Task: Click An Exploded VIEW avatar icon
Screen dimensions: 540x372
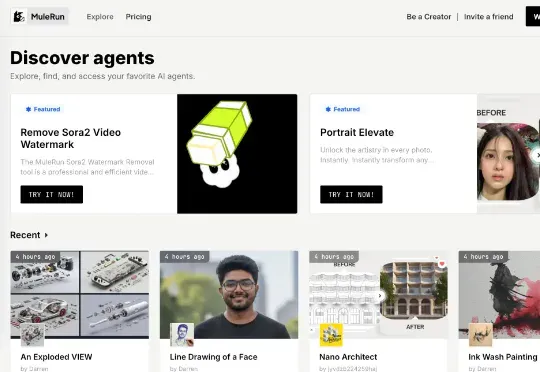Action: (32, 334)
